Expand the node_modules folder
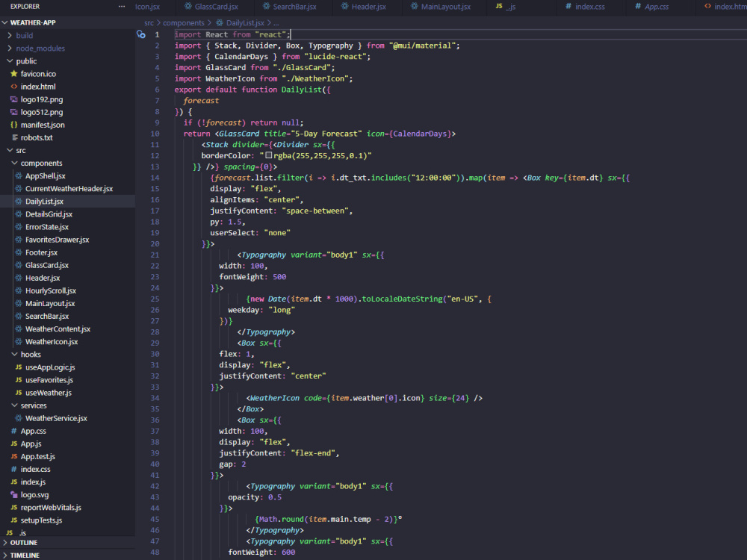This screenshot has width=747, height=560. coord(10,48)
